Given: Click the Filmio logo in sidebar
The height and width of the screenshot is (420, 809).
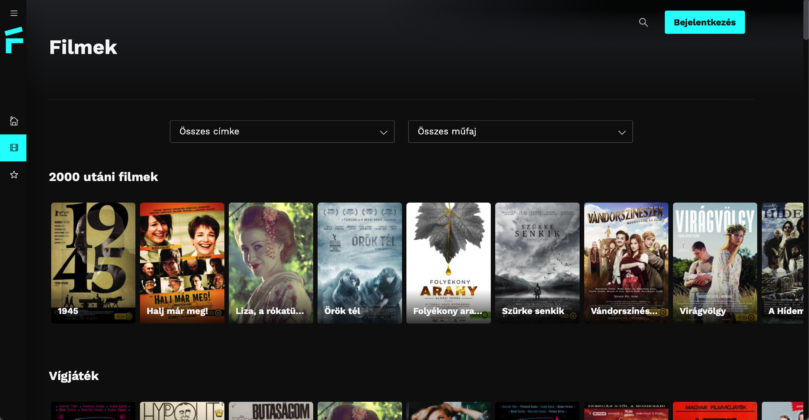Looking at the screenshot, I should (13, 40).
